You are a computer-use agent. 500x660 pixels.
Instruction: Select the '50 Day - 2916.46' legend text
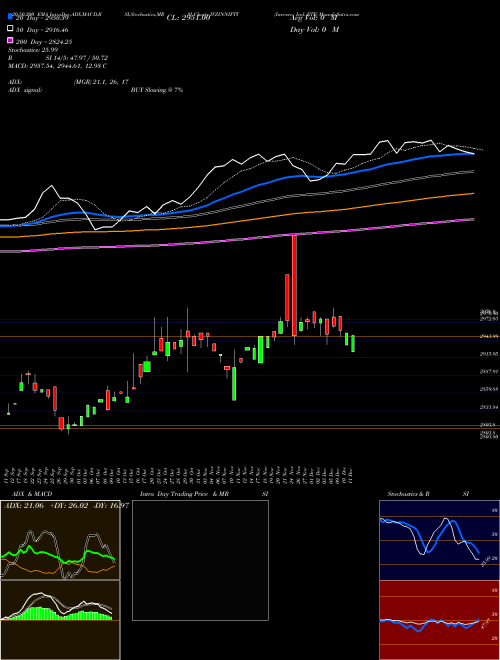[42, 30]
